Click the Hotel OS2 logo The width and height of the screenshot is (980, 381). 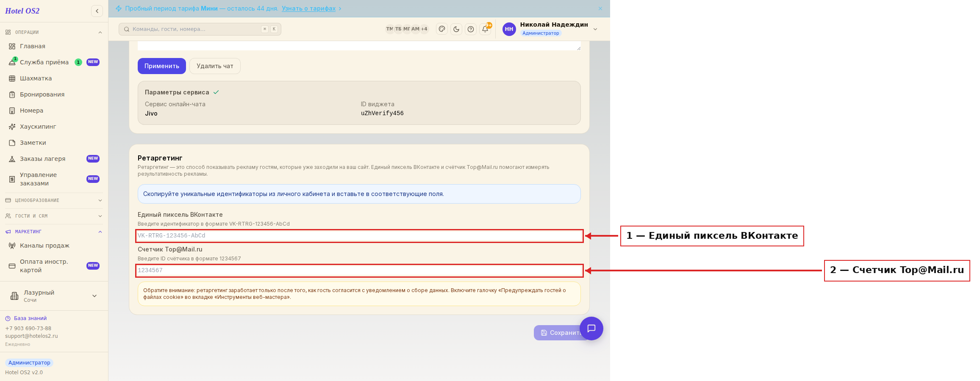[22, 11]
